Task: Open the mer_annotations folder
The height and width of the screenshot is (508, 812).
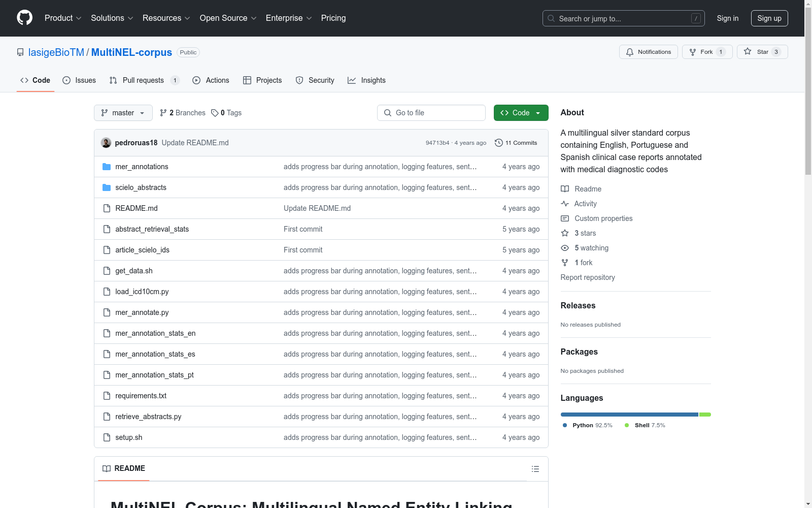Action: [142, 167]
